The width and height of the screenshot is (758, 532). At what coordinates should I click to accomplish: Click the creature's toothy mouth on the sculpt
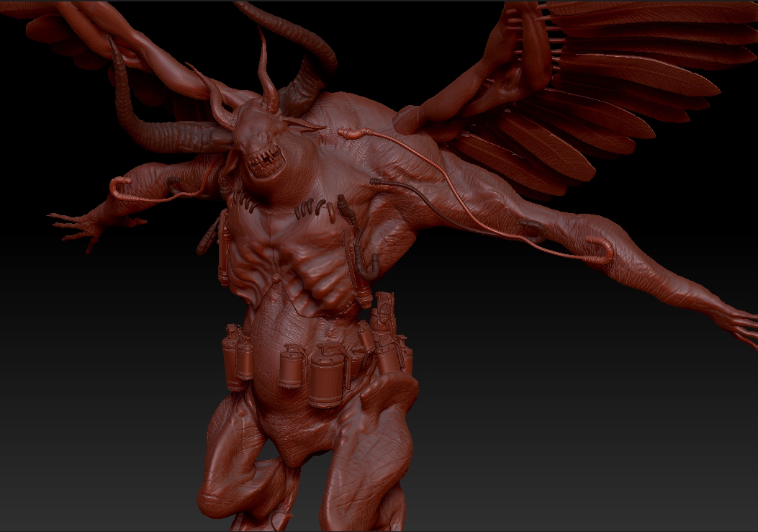coord(264,163)
